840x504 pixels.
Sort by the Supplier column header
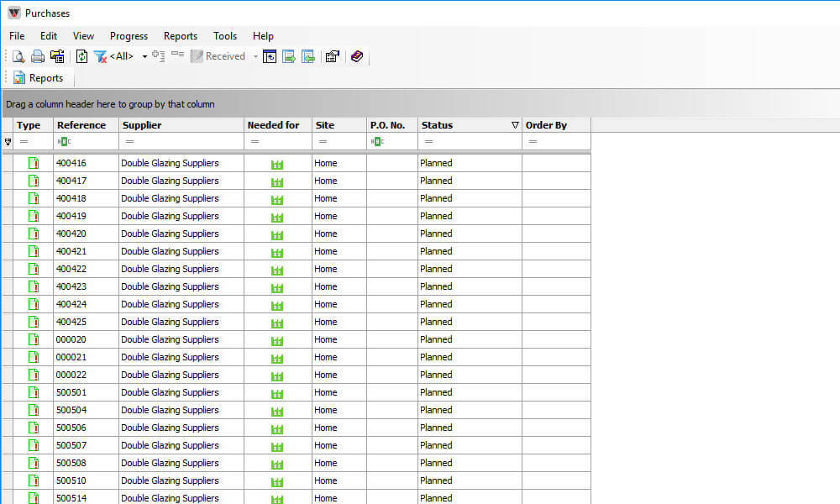point(181,125)
